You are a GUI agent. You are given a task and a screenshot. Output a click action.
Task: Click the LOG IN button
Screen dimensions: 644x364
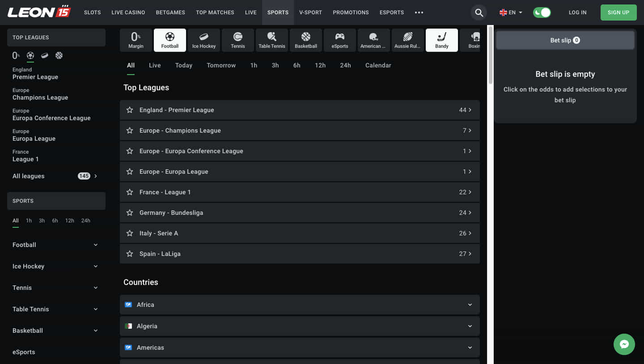577,13
